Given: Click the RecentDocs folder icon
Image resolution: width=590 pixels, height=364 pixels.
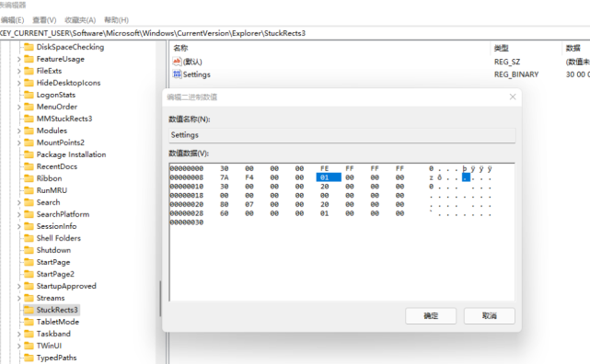Looking at the screenshot, I should pos(29,166).
